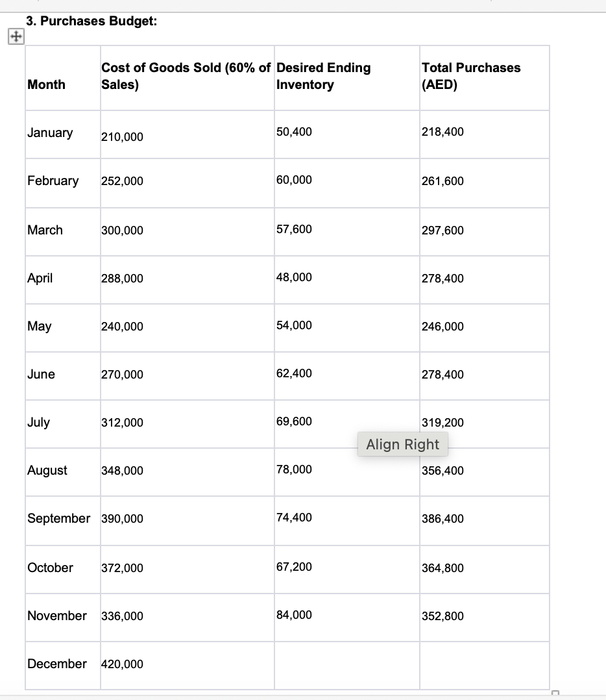The image size is (606, 700).
Task: Click the empty December total cell
Action: tap(483, 664)
